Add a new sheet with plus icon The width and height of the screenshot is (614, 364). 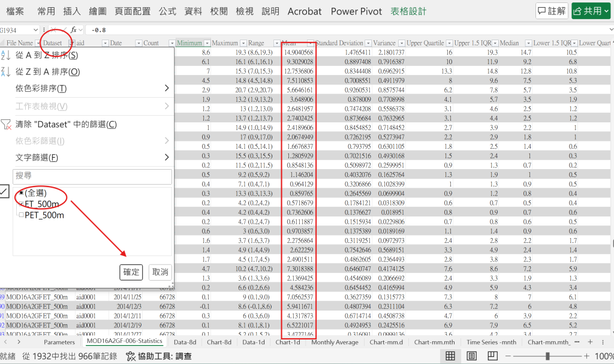(590, 342)
